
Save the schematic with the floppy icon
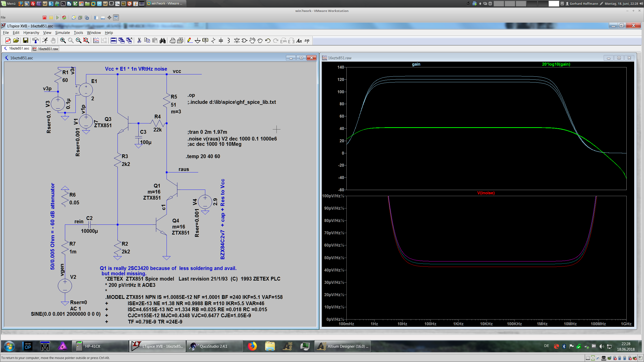25,40
